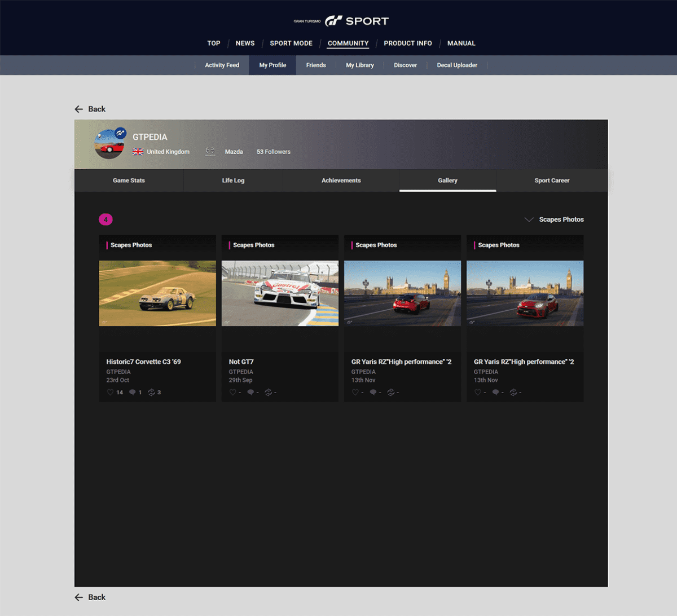
Task: Switch to the Achievements tab
Action: (x=341, y=181)
